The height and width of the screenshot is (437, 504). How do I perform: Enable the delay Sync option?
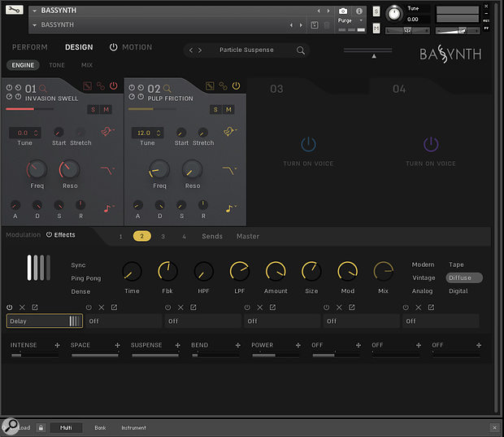78,265
